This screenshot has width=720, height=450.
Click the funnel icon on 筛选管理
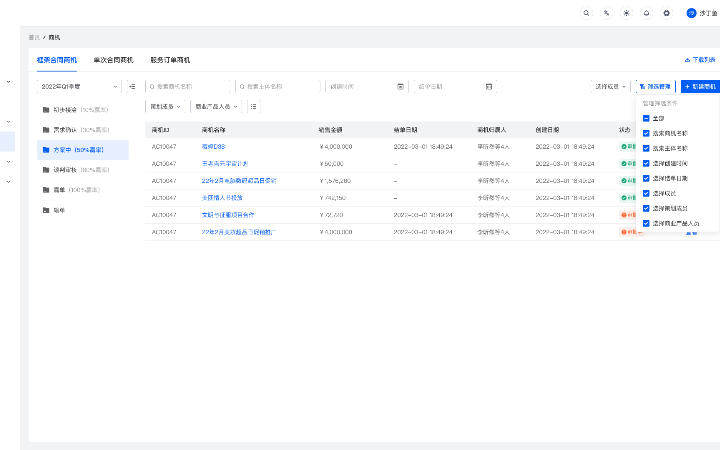[x=642, y=86]
